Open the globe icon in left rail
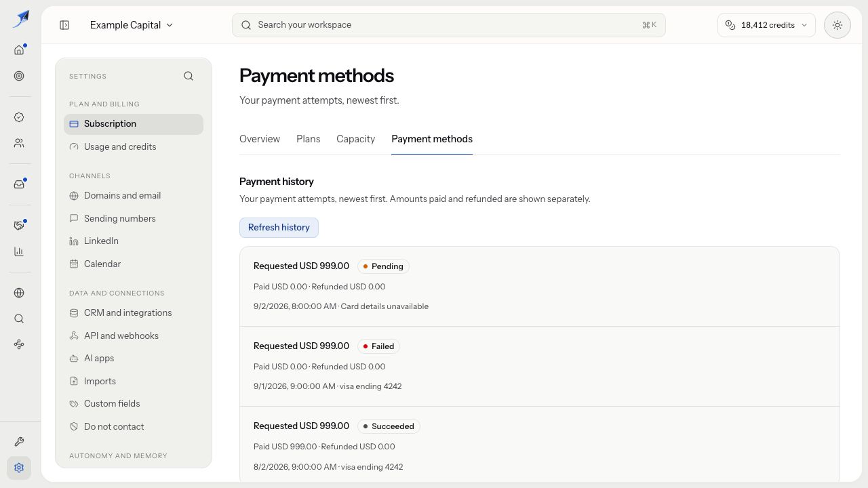Viewport: 868px width, 488px height. (19, 293)
